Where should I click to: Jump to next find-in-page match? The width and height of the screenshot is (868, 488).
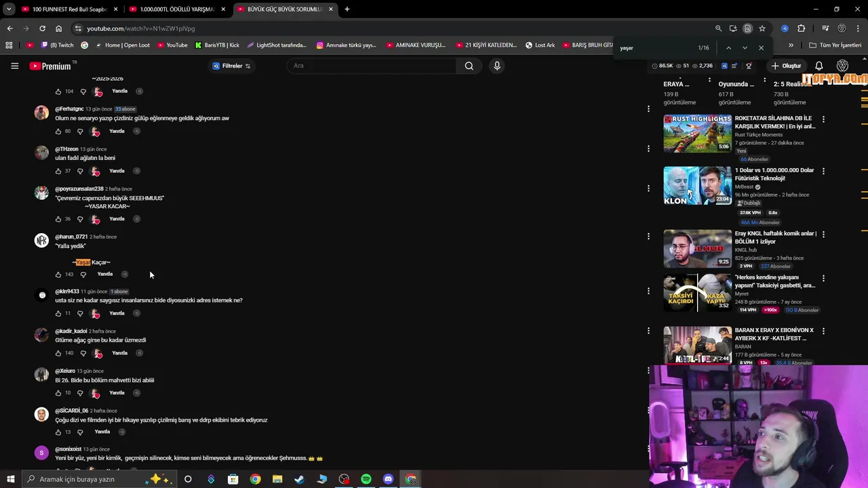(x=745, y=48)
